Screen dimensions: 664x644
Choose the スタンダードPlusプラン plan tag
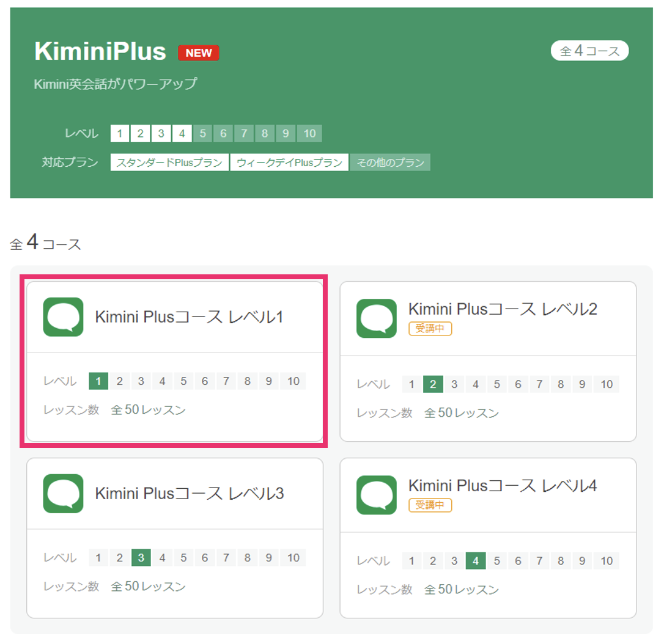coord(169,163)
